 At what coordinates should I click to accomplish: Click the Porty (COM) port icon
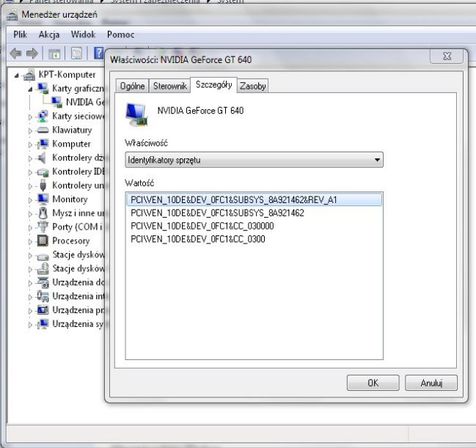[x=43, y=227]
